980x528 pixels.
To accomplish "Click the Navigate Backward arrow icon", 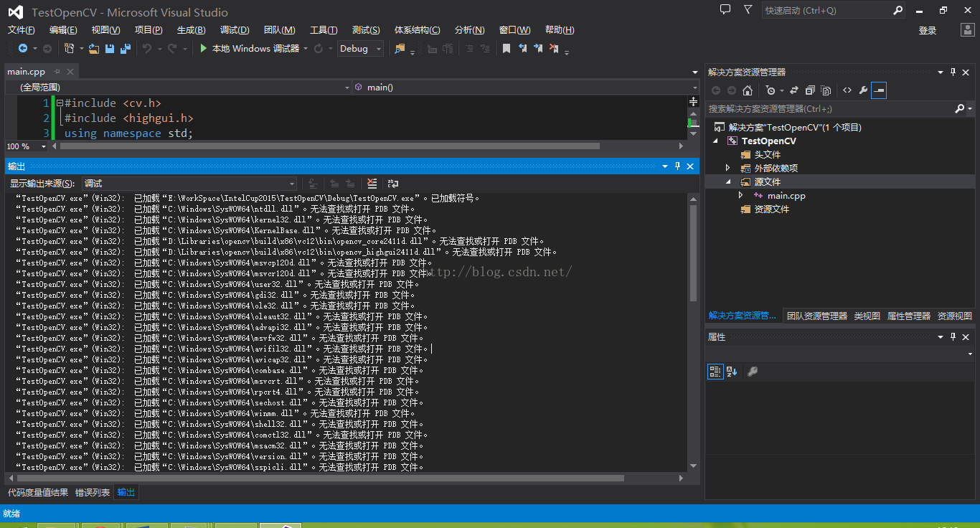I will tap(23, 48).
